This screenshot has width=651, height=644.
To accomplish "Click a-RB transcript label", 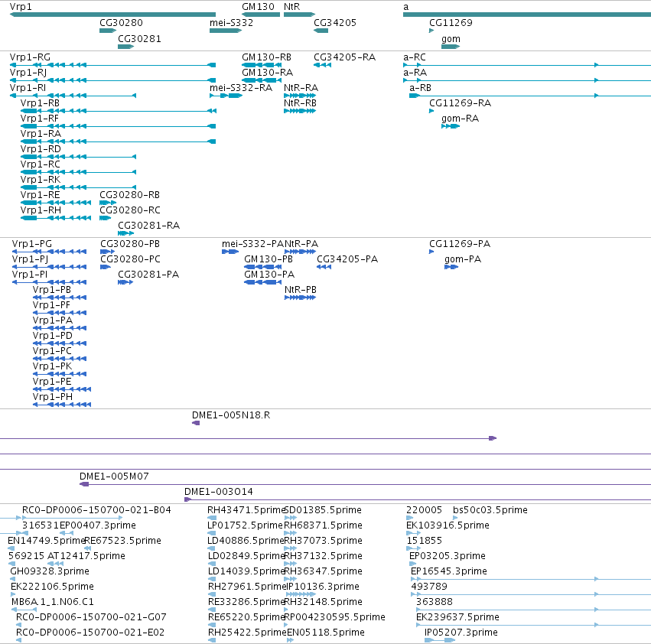I will 420,88.
